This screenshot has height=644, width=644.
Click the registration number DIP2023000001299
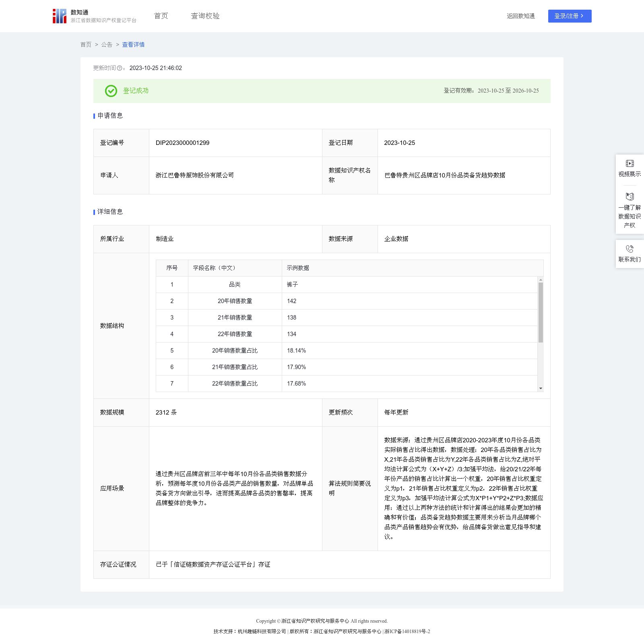(x=182, y=143)
